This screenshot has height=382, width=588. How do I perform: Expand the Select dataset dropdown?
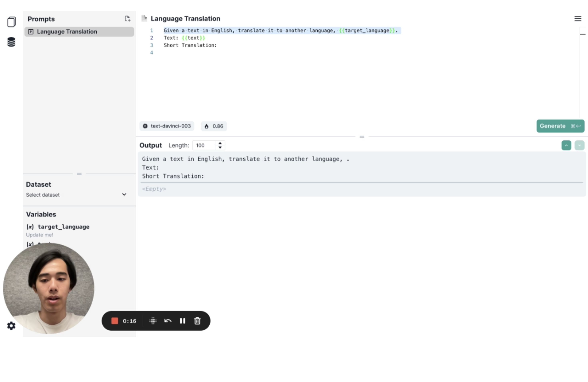point(77,195)
